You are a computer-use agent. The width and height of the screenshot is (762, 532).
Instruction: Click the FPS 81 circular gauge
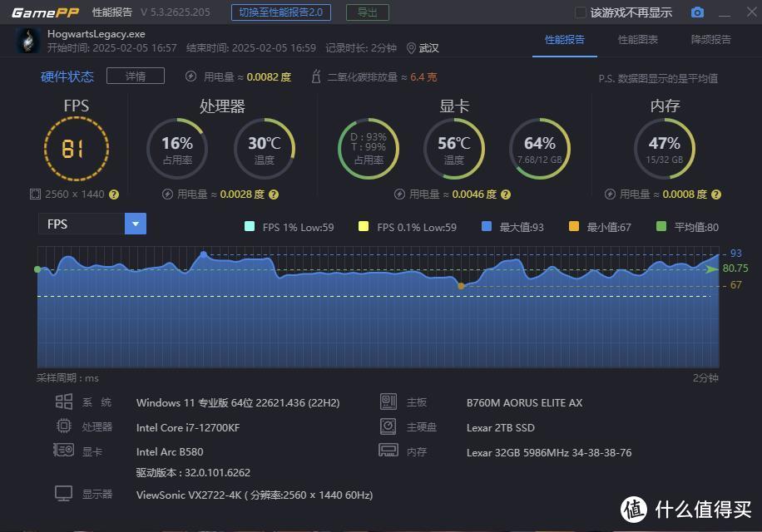pyautogui.click(x=77, y=149)
